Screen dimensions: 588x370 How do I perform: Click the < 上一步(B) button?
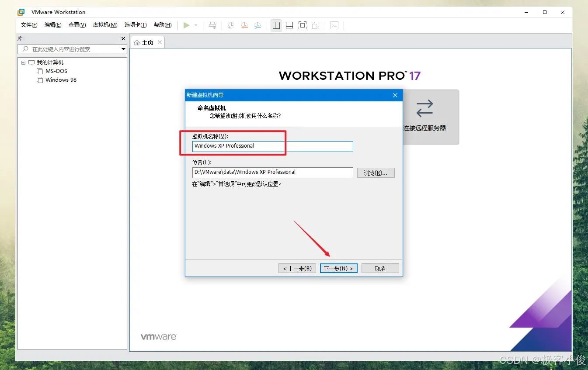click(297, 268)
